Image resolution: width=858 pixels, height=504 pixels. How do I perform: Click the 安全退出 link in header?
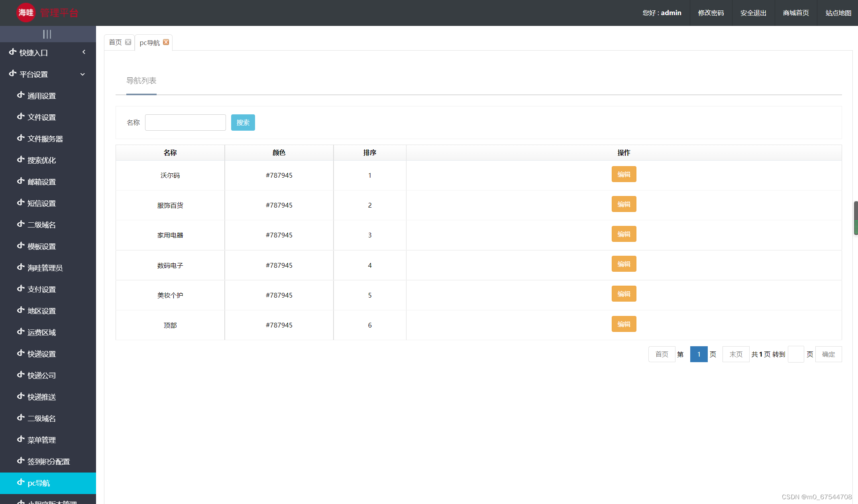pos(753,13)
